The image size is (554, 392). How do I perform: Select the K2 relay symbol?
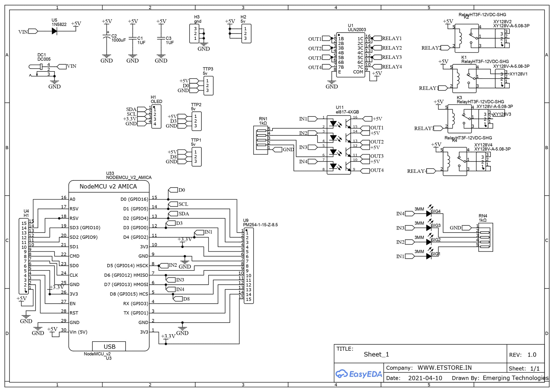(466, 38)
